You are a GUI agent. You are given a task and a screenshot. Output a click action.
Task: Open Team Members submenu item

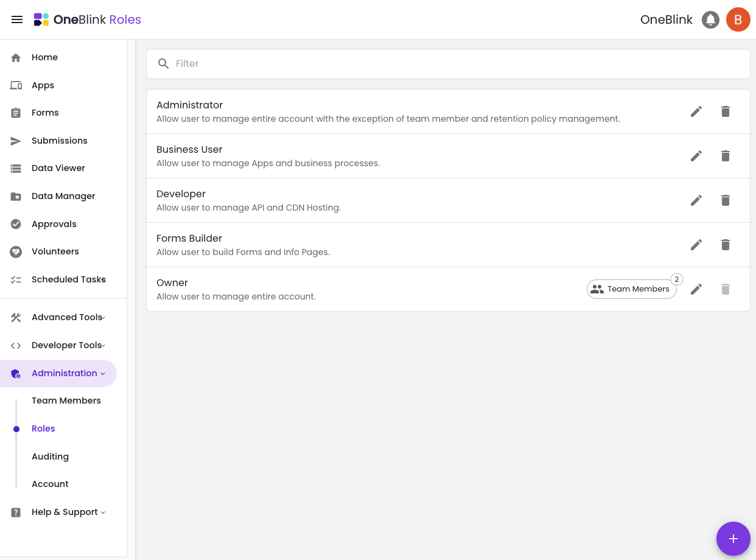66,401
